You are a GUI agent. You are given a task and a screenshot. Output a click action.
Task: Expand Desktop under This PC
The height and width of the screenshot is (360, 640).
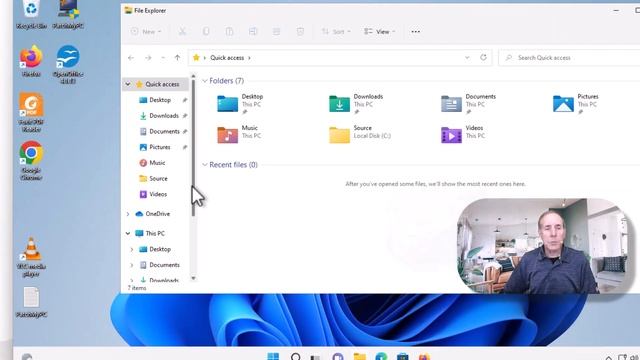point(132,249)
